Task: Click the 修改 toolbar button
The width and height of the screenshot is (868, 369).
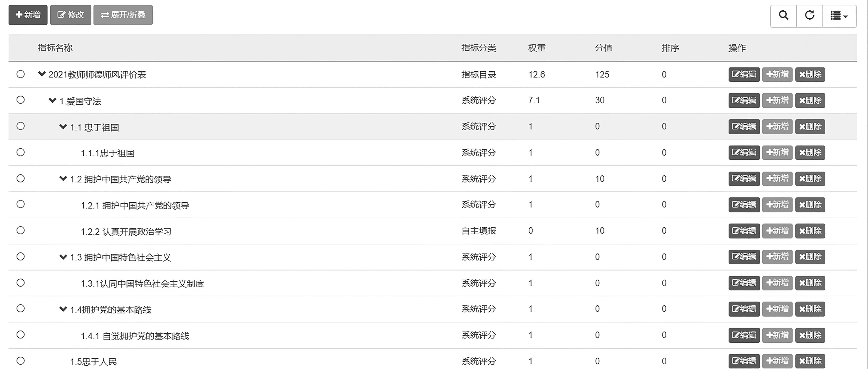Action: (71, 15)
